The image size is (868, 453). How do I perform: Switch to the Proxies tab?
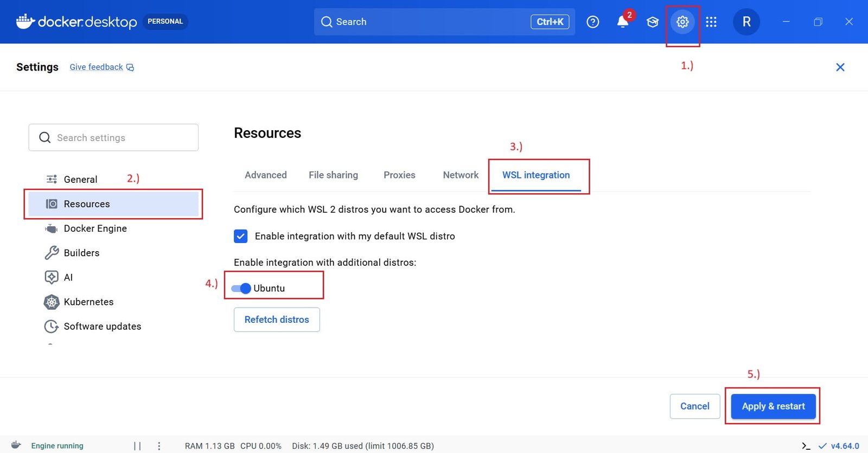click(399, 175)
